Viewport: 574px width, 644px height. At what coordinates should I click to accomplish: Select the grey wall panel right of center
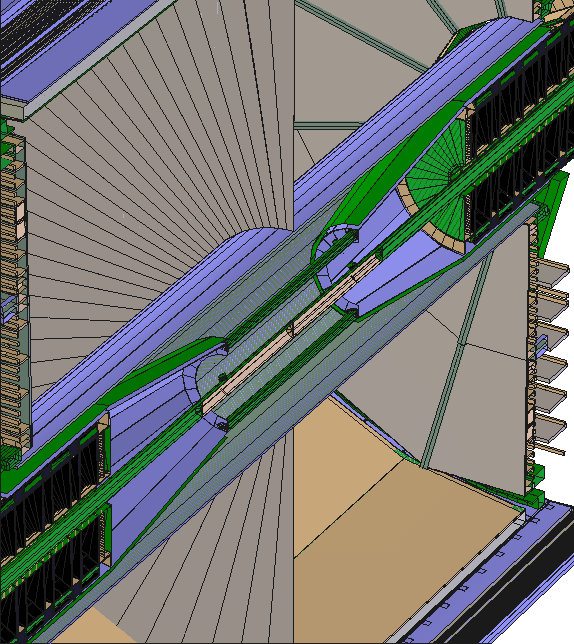476,370
